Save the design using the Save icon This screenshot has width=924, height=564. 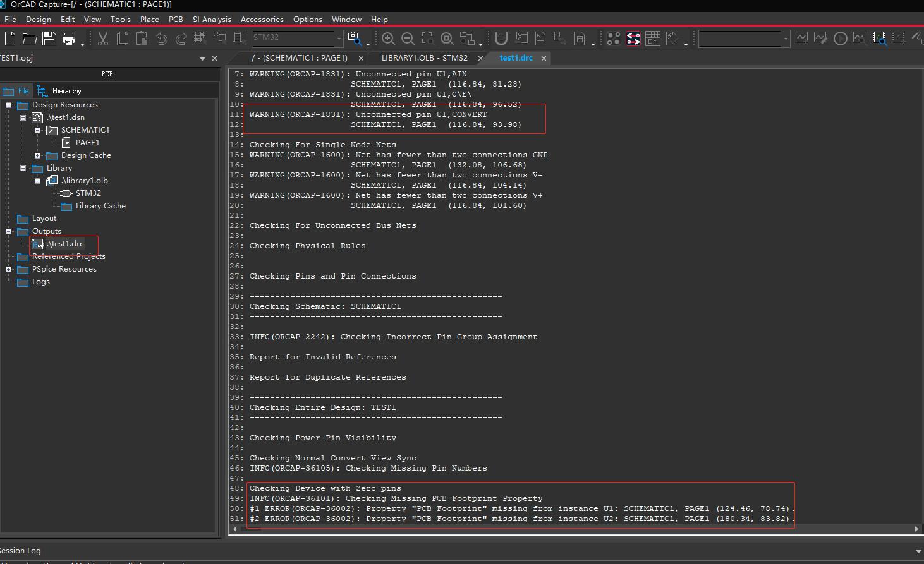[49, 38]
